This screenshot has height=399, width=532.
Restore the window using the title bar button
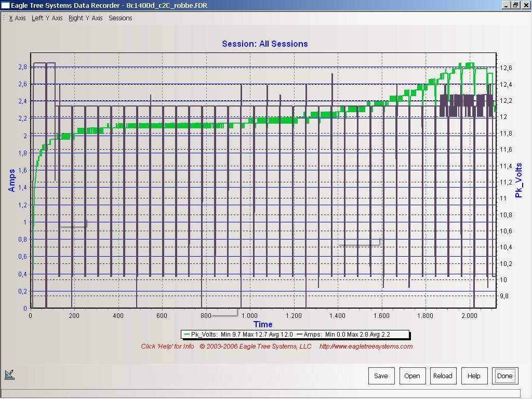515,5
